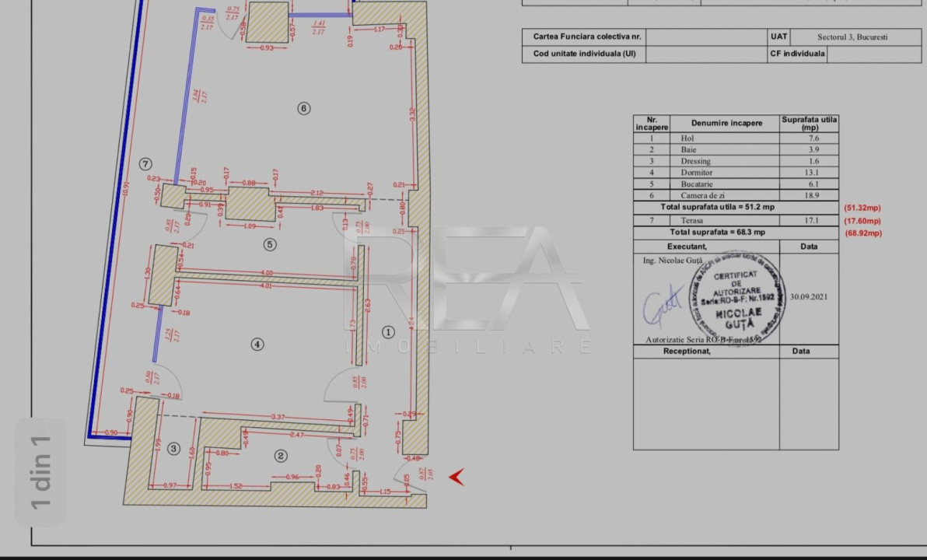Image resolution: width=927 pixels, height=560 pixels.
Task: Click the red entrance arrow marker
Action: (x=457, y=477)
